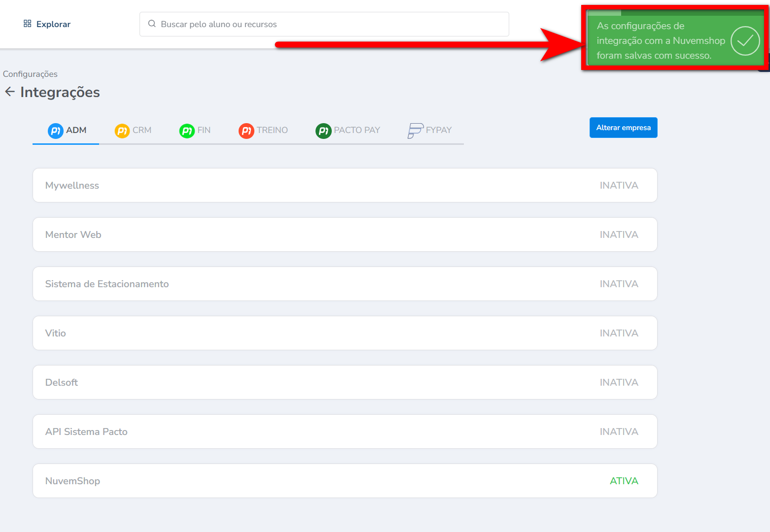Select the ATIVA status on NuvemShop
The image size is (770, 532).
point(624,481)
